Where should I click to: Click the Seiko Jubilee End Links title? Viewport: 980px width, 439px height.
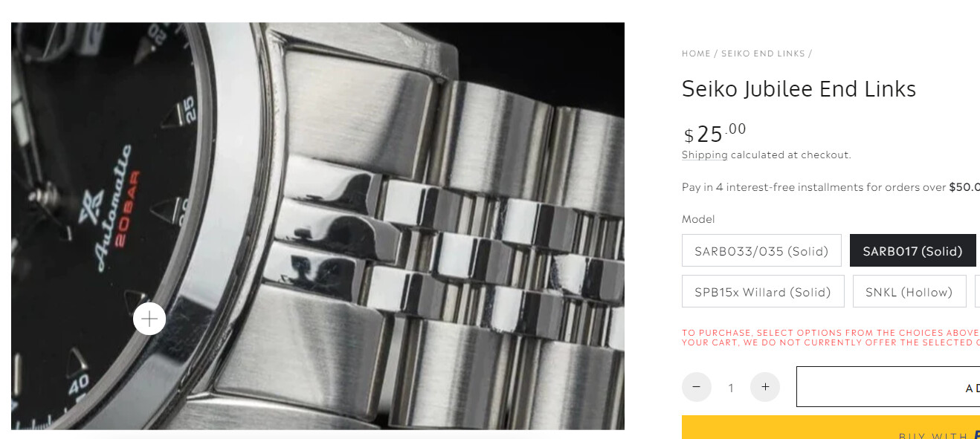(x=799, y=89)
